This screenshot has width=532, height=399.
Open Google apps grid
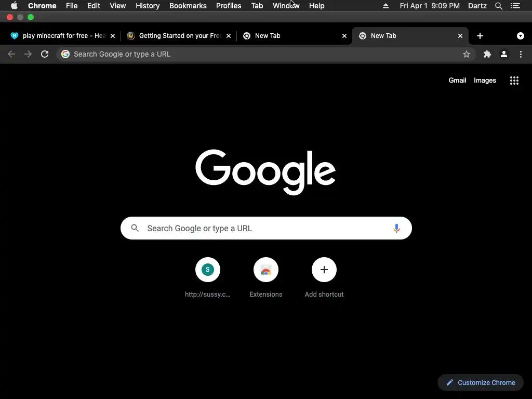(514, 81)
